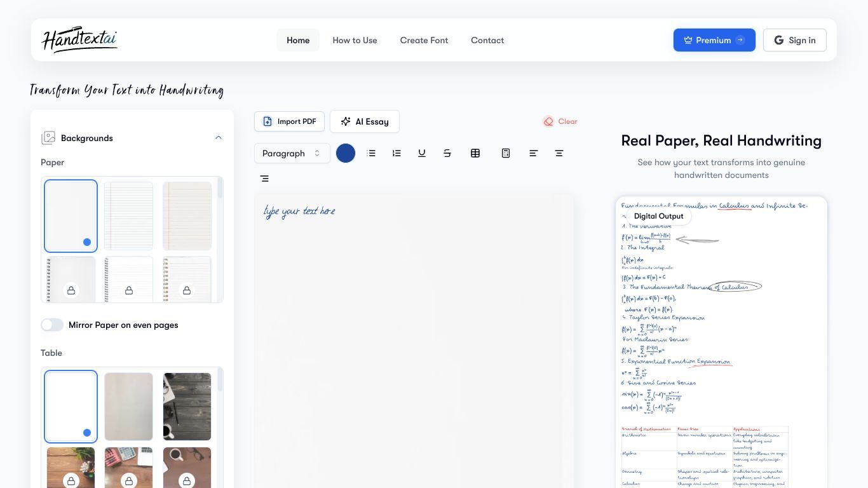
Task: Open the Create Font page
Action: [x=424, y=40]
